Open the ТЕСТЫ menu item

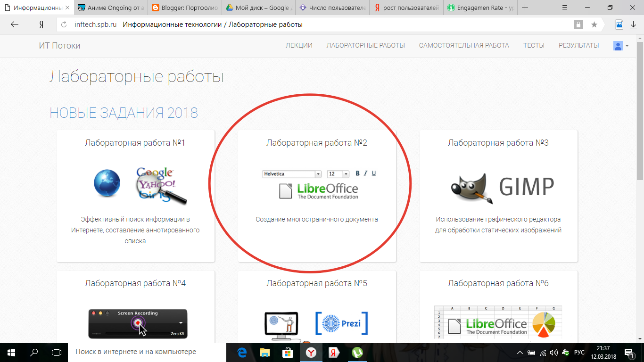click(x=534, y=45)
